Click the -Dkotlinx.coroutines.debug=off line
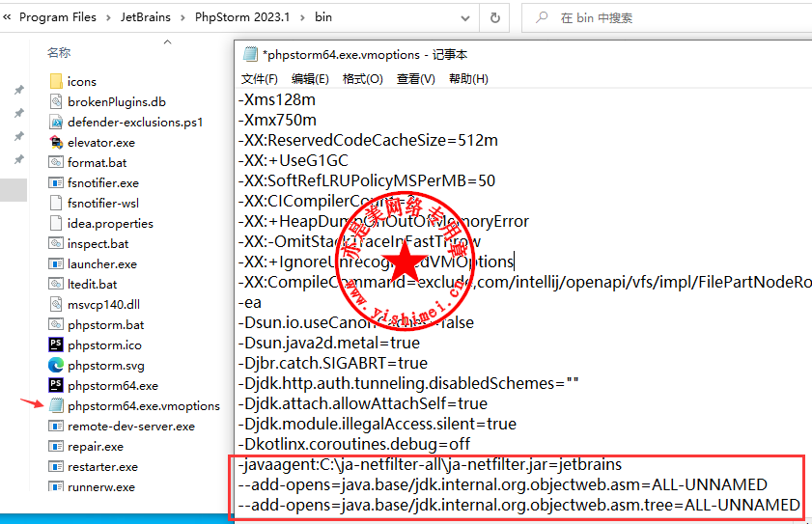812x524 pixels. point(353,444)
